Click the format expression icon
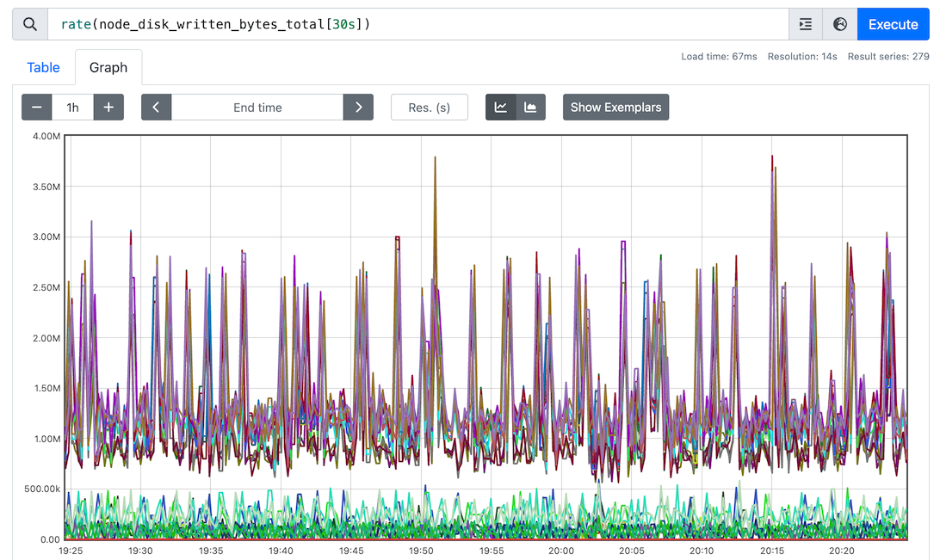Screen dimensions: 940x560 806,24
